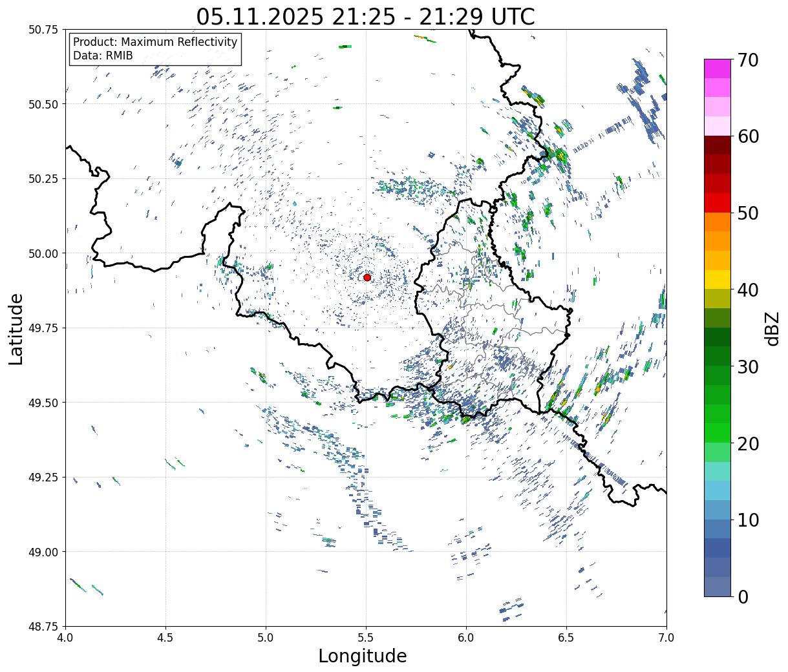This screenshot has height=672, width=788.
Task: Click the 10 tick label on the colorbar
Action: coord(748,520)
